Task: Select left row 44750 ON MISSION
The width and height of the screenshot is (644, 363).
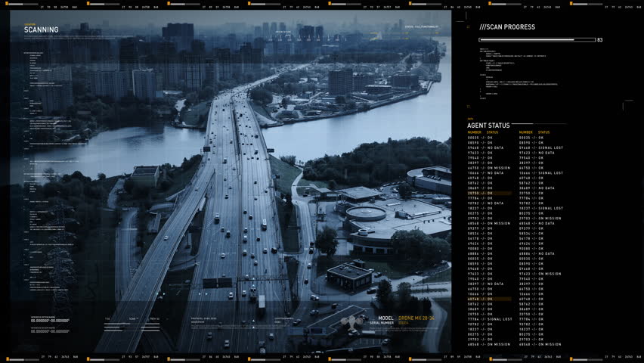Action: pyautogui.click(x=489, y=168)
